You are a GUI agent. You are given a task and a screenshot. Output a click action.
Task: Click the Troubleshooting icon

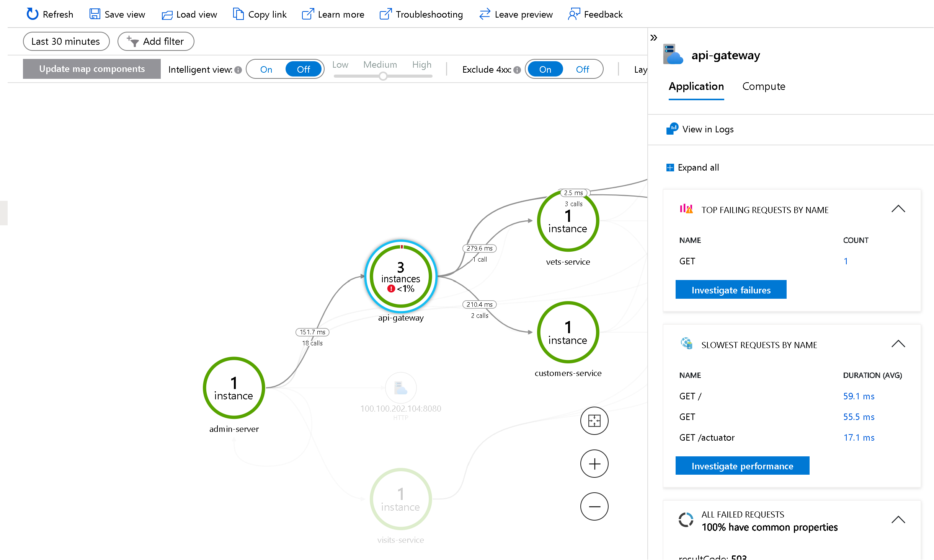pyautogui.click(x=385, y=13)
